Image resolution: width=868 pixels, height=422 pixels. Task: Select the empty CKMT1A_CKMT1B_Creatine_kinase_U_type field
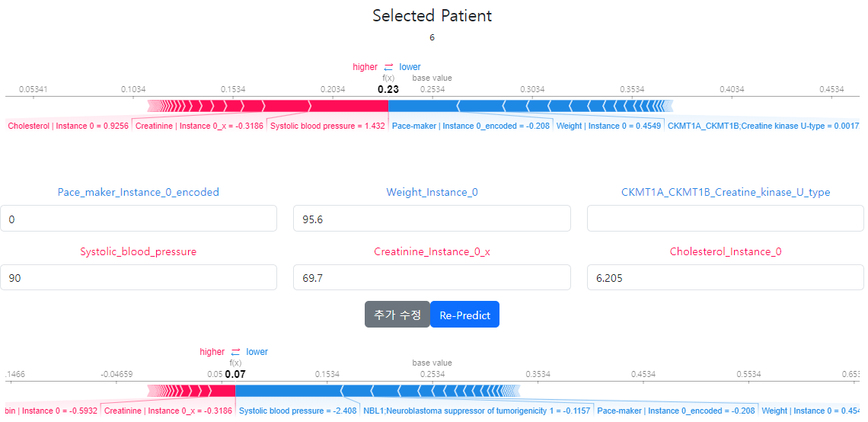click(725, 219)
